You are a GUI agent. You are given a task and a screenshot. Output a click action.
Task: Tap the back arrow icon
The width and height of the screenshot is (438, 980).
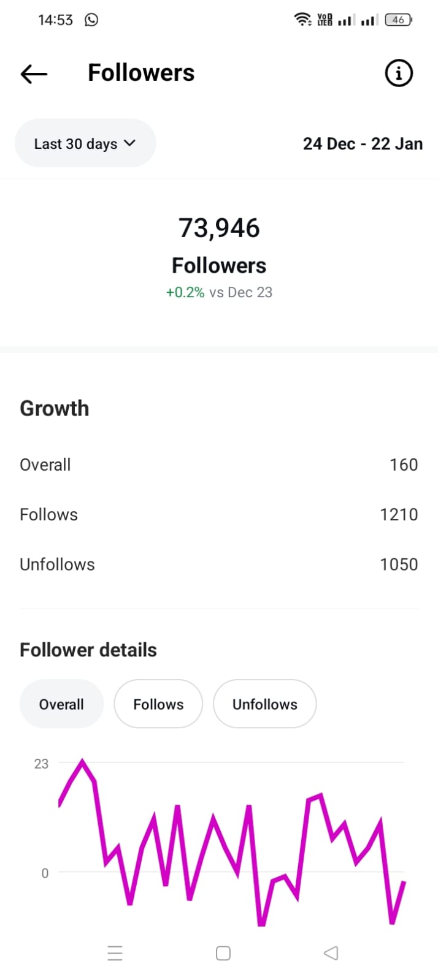pyautogui.click(x=34, y=74)
